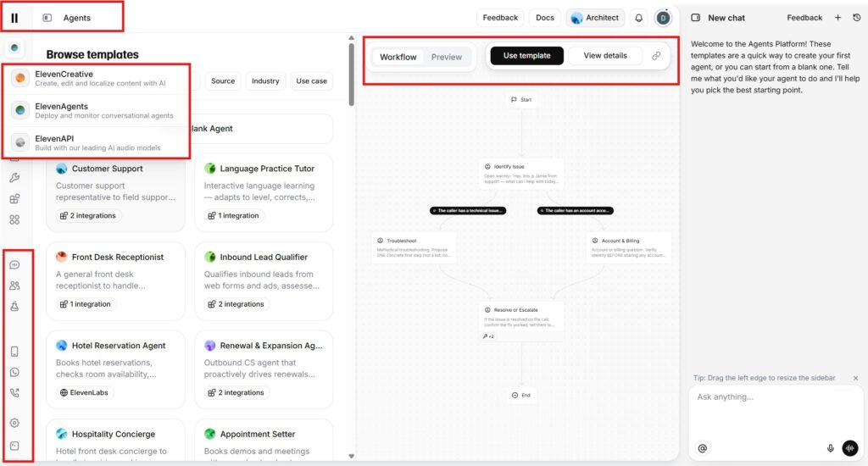
Task: Switch to the Workflow tab
Action: pyautogui.click(x=398, y=57)
